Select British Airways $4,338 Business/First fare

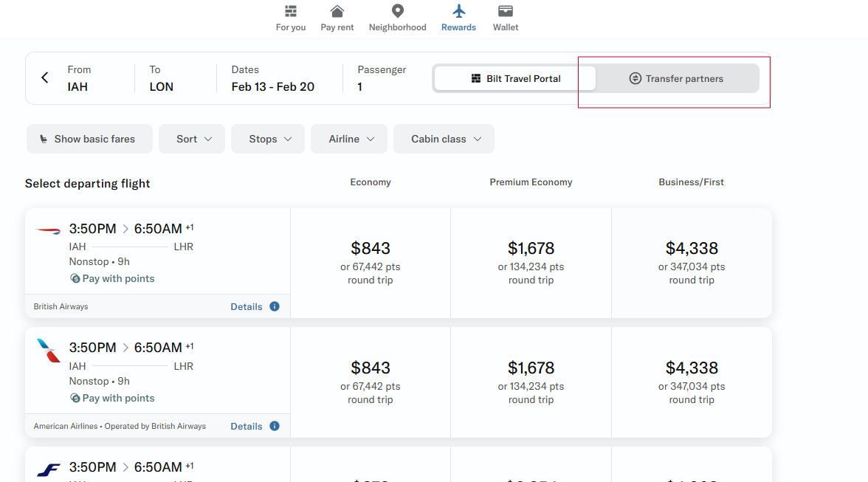[692, 262]
